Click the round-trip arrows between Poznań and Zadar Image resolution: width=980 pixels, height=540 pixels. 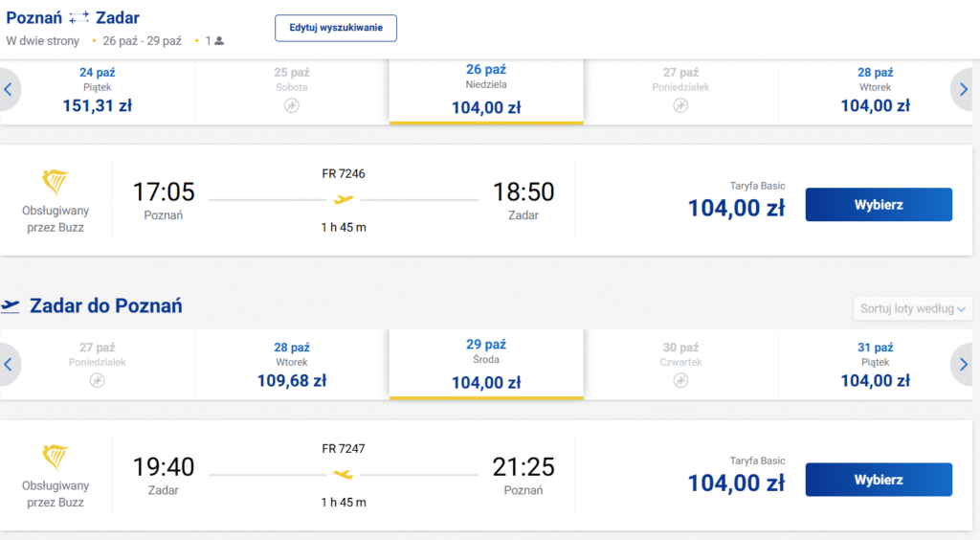(78, 18)
